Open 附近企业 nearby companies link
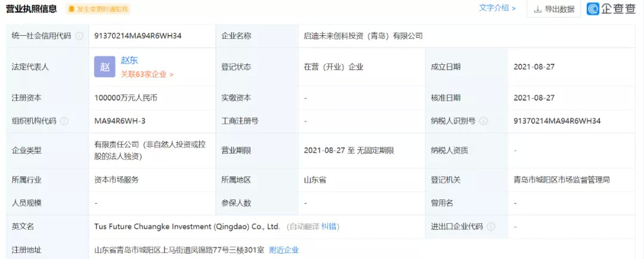 [x=284, y=250]
